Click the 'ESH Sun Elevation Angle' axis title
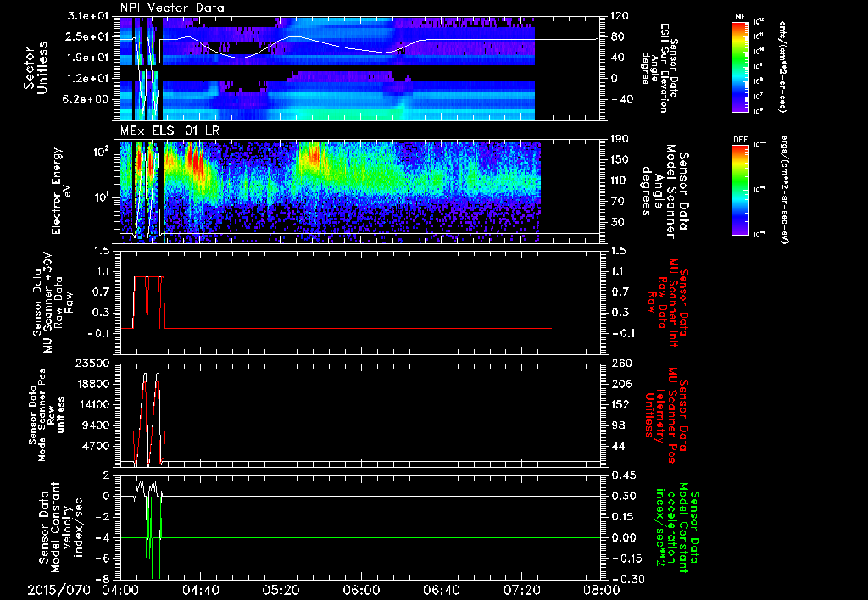 pyautogui.click(x=659, y=68)
